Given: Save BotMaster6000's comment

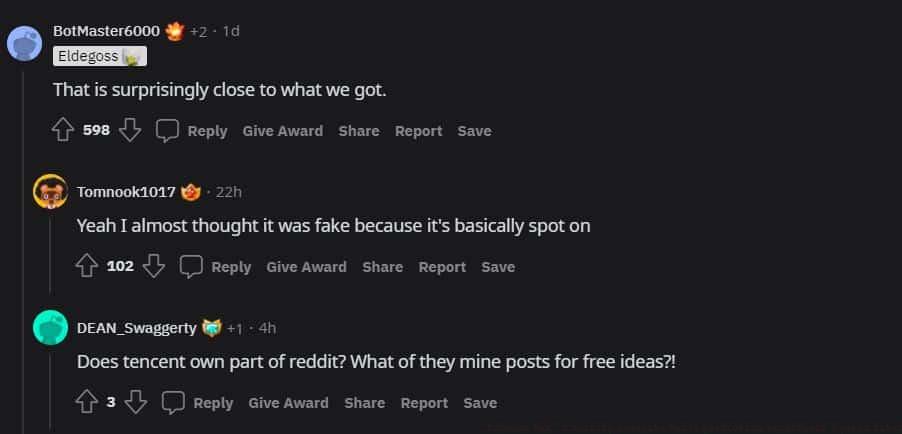Looking at the screenshot, I should tap(474, 131).
